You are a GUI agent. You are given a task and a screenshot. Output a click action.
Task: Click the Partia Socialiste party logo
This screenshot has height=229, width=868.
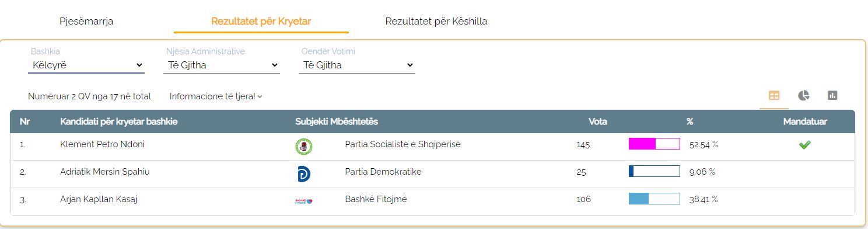coord(304,147)
